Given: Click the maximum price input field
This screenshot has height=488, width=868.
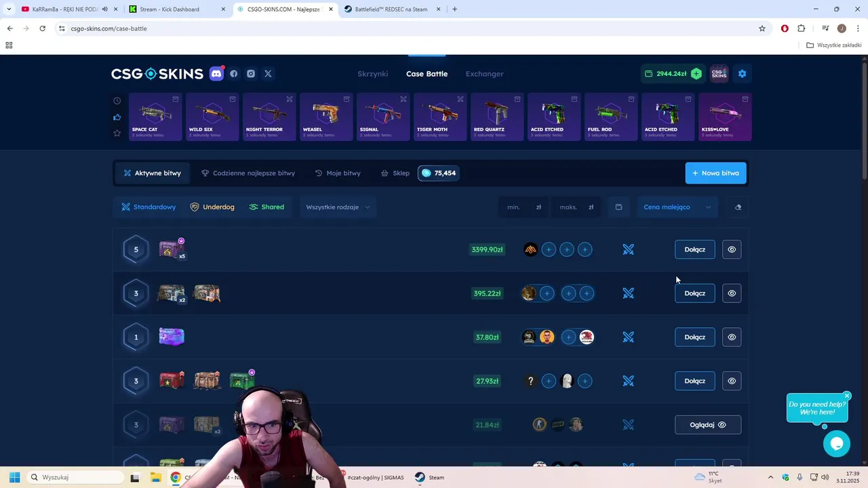Looking at the screenshot, I should [x=577, y=207].
